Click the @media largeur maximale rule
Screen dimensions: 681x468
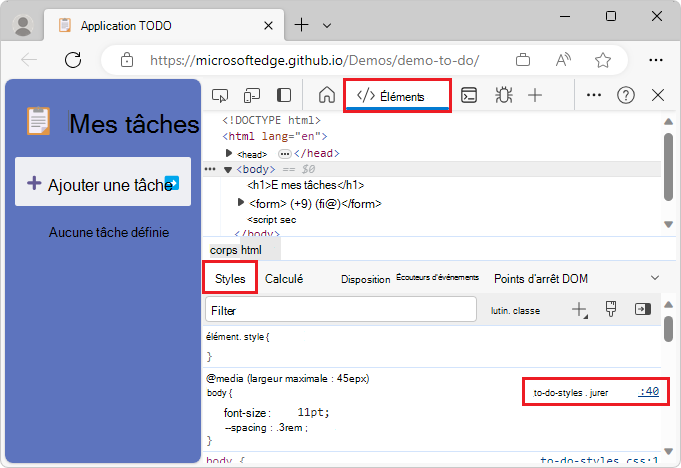288,379
